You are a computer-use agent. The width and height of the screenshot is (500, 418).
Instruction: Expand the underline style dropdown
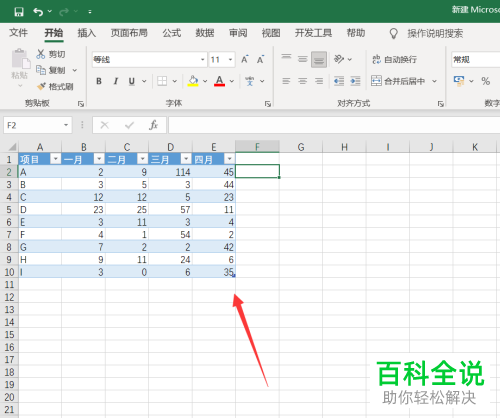pyautogui.click(x=144, y=81)
